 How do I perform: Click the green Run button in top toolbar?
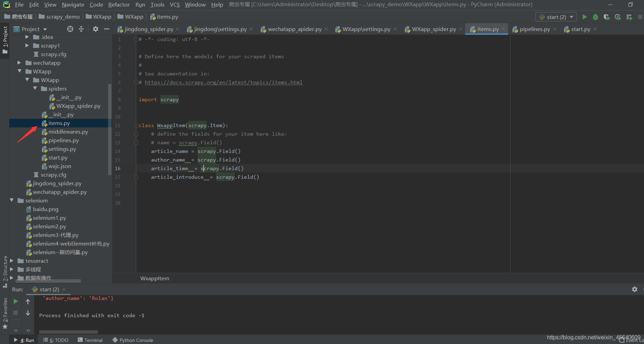[584, 17]
